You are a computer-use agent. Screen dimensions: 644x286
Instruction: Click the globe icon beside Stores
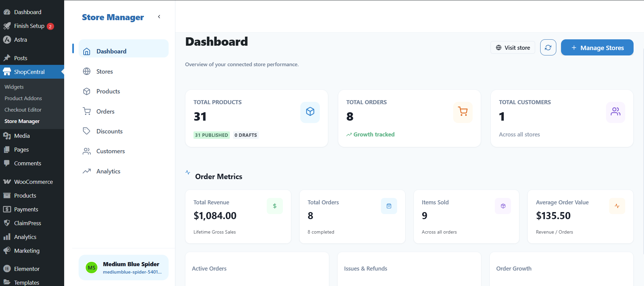click(x=87, y=71)
